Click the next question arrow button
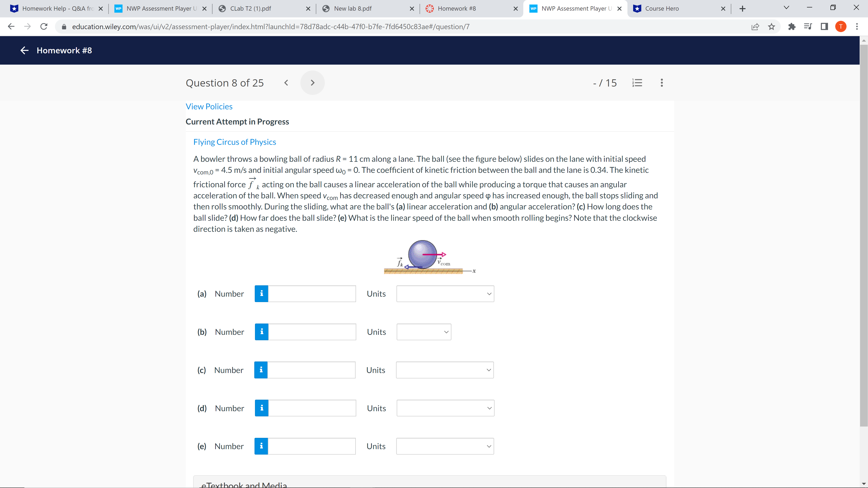 coord(312,82)
